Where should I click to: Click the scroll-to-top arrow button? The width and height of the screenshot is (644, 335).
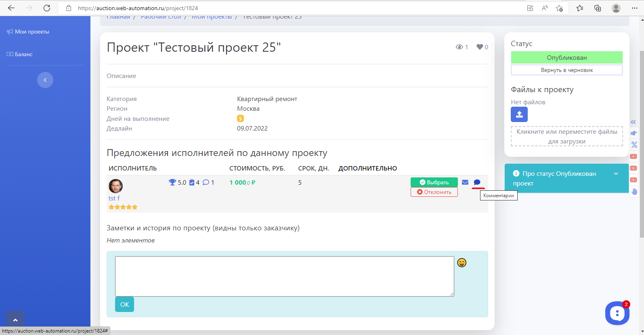click(15, 320)
